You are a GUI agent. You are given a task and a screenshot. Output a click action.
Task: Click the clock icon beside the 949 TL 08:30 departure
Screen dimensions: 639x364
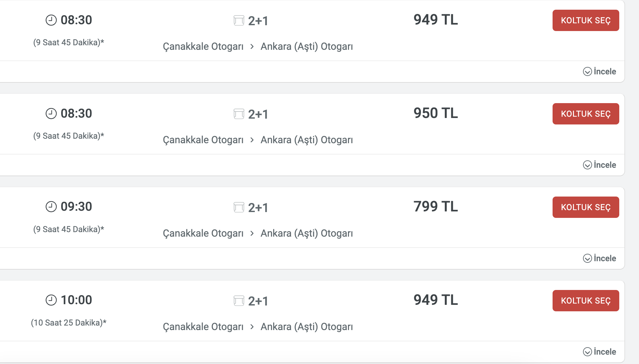(51, 20)
